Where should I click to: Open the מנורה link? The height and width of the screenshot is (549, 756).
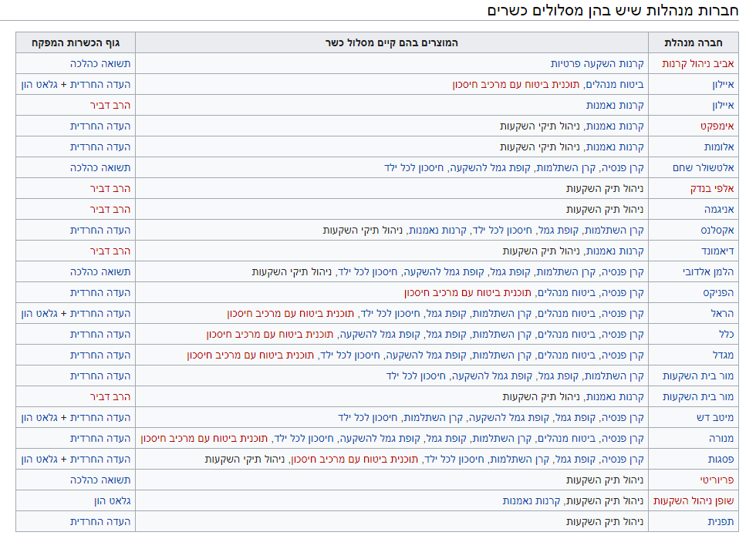coord(721,438)
